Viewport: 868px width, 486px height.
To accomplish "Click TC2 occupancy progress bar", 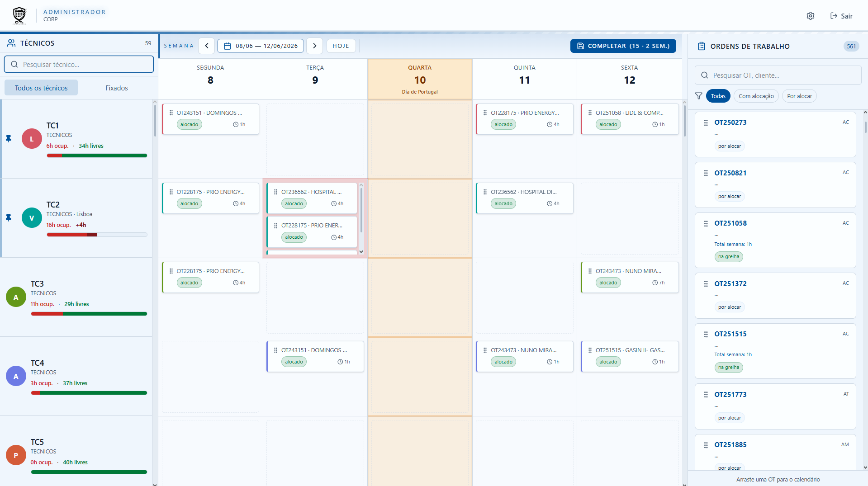I will click(x=97, y=235).
